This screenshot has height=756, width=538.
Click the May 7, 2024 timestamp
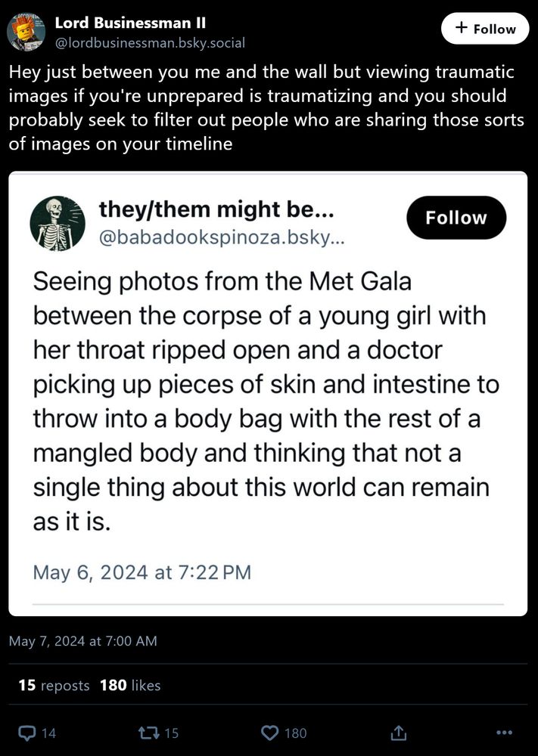click(x=83, y=640)
